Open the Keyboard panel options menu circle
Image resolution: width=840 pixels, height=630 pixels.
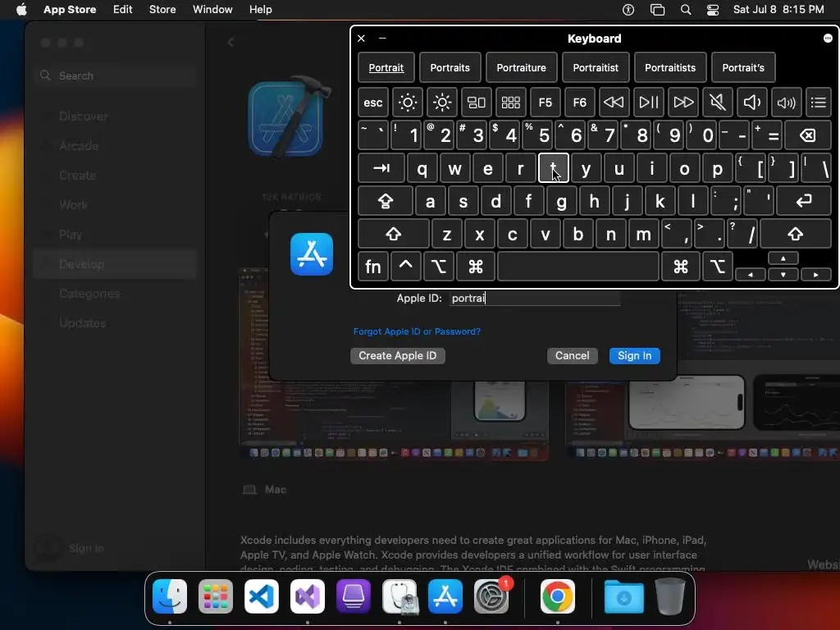click(828, 38)
